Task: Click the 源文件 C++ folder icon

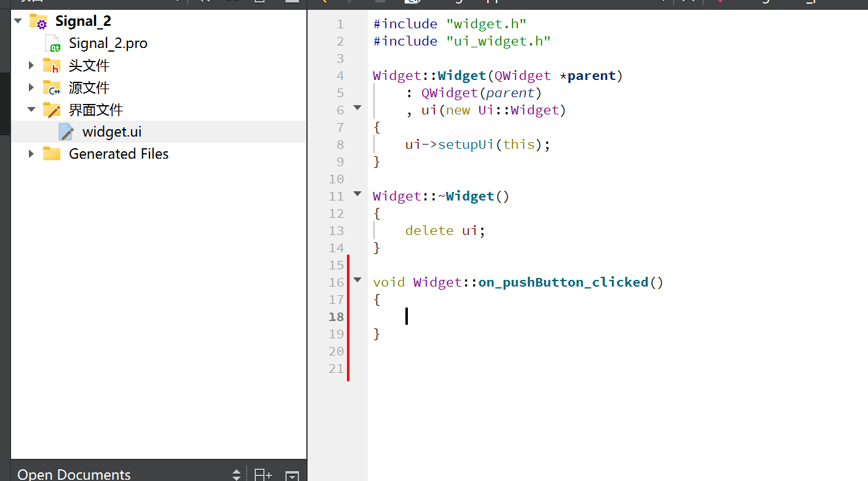Action: tap(52, 87)
